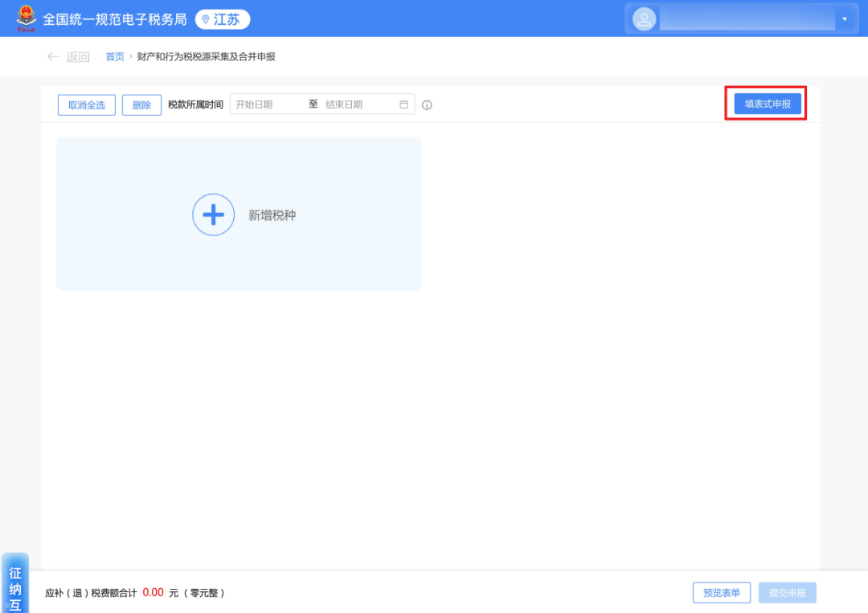Image resolution: width=868 pixels, height=613 pixels.
Task: Click the 预览表单 button
Action: pyautogui.click(x=721, y=593)
